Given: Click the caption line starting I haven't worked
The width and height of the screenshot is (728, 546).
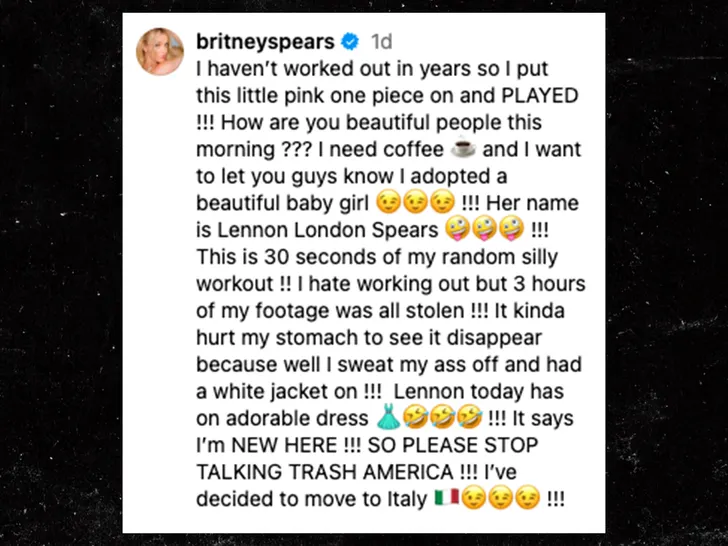Looking at the screenshot, I should pyautogui.click(x=372, y=69).
